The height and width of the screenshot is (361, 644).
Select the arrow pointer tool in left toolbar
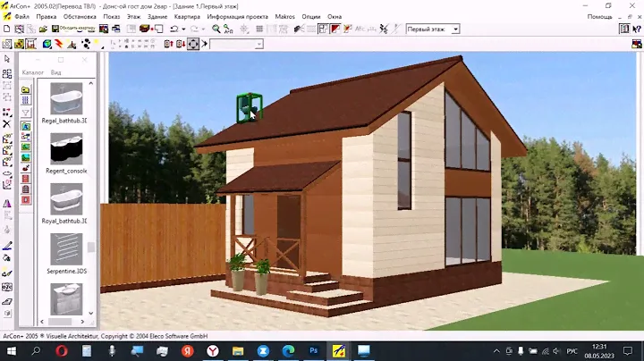6,60
